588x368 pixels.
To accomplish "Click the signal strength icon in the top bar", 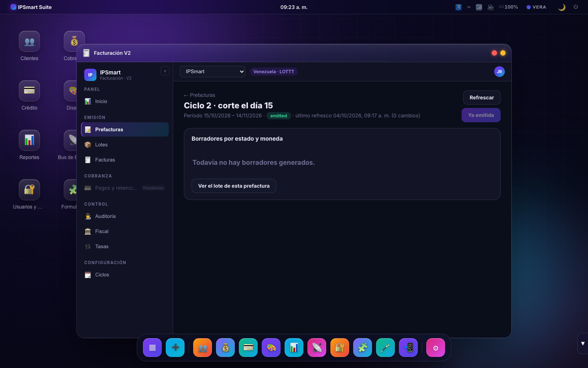I will click(479, 7).
